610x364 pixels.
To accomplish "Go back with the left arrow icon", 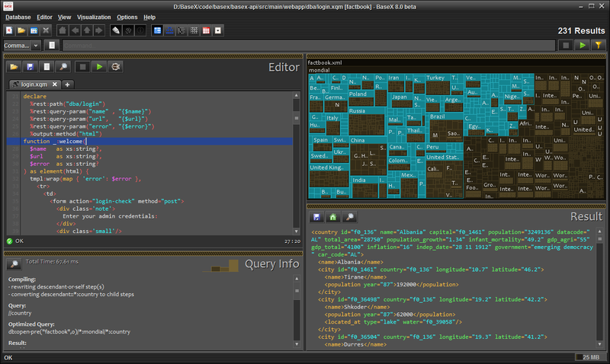I will 75,30.
